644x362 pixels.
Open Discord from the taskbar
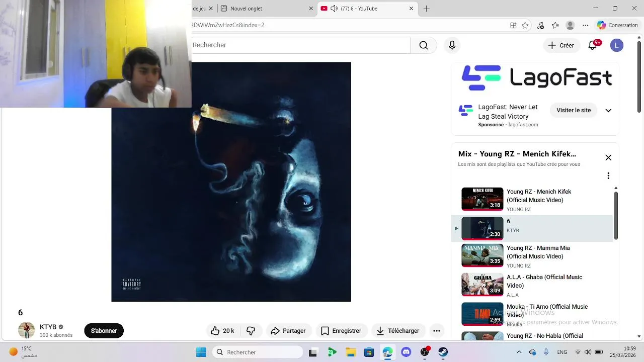point(406,352)
